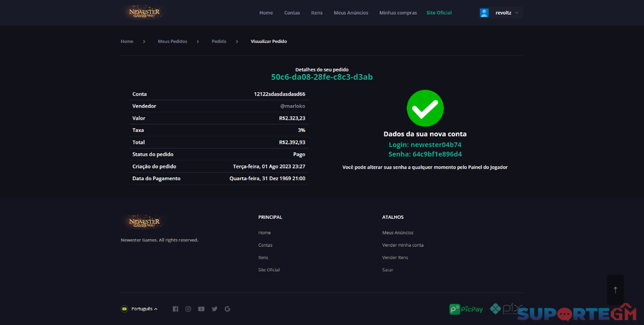This screenshot has width=644, height=325.
Task: Click the order ID code text
Action: (x=321, y=77)
